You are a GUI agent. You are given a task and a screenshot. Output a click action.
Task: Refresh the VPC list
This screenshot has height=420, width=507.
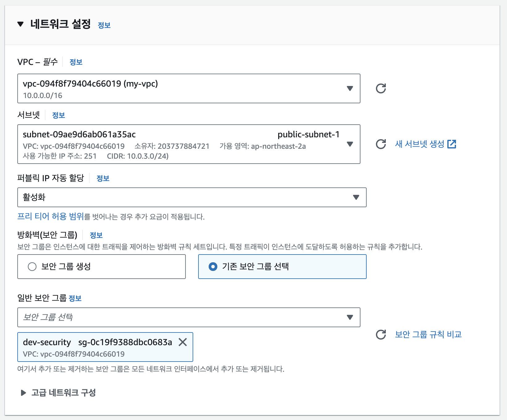381,88
